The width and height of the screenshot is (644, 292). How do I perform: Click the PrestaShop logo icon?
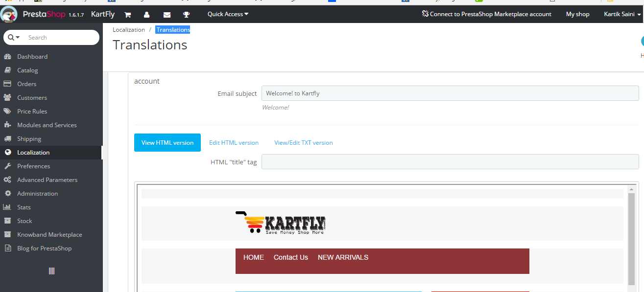click(x=9, y=14)
